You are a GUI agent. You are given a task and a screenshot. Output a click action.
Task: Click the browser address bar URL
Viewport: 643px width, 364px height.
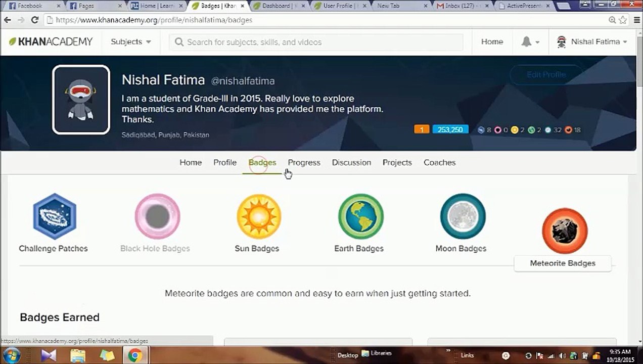click(x=154, y=20)
